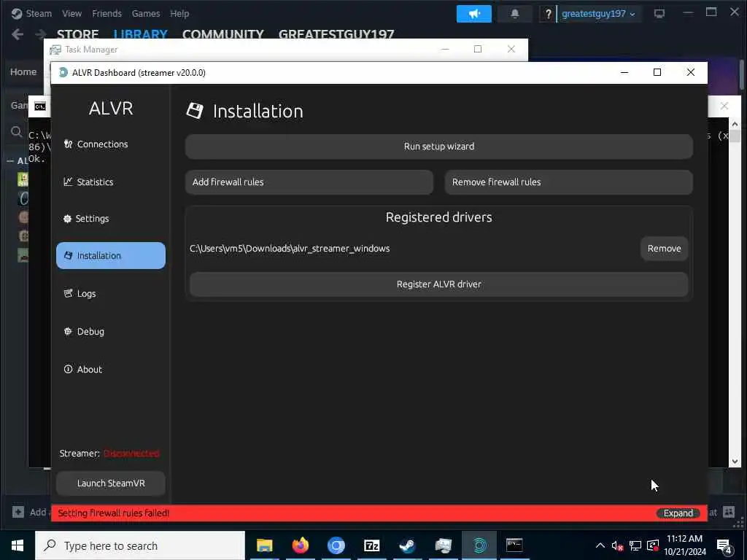This screenshot has width=747, height=560.
Task: Remove the registered alvr_streamer_windows driver
Action: (x=664, y=248)
